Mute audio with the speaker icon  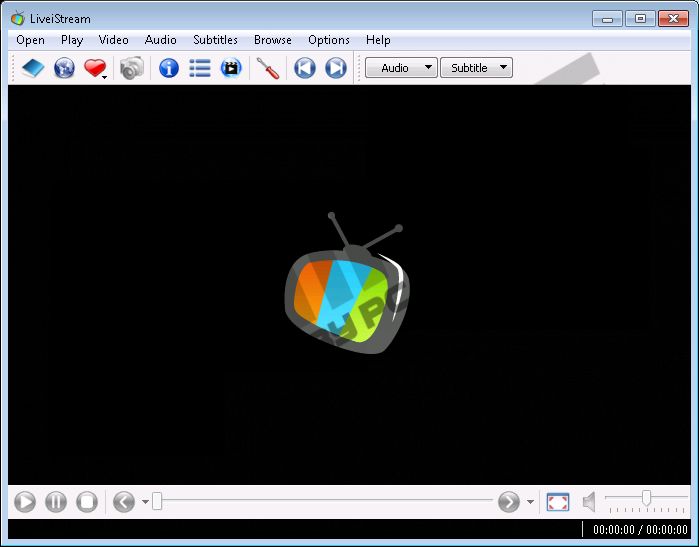589,502
